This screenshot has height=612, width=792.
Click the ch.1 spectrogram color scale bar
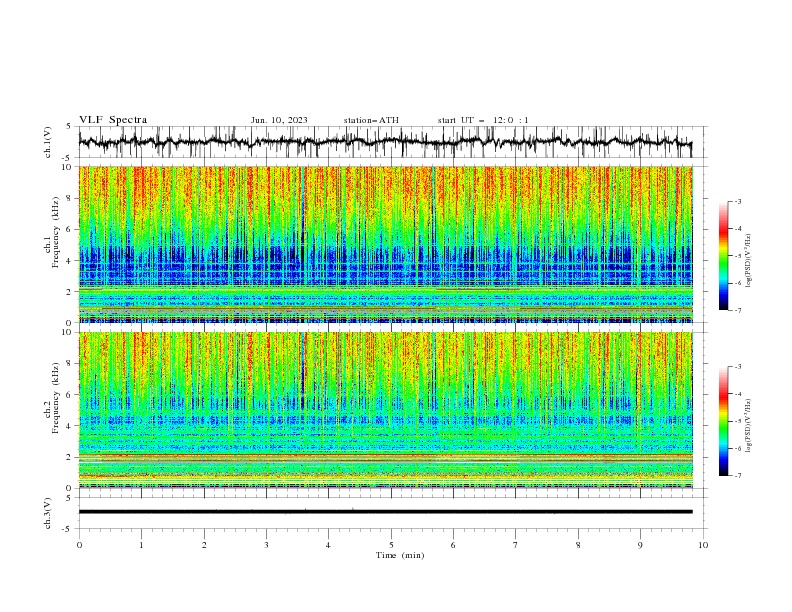coord(724,256)
